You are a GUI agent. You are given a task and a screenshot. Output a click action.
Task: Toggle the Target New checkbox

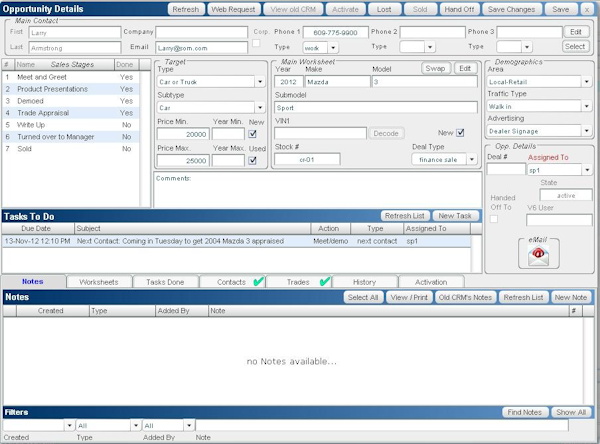[x=253, y=134]
